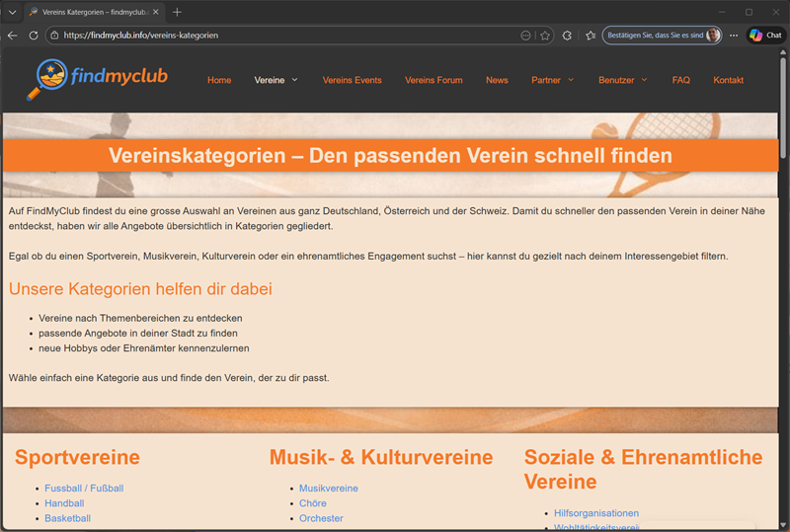Open tab search chevron in title bar

[x=12, y=12]
